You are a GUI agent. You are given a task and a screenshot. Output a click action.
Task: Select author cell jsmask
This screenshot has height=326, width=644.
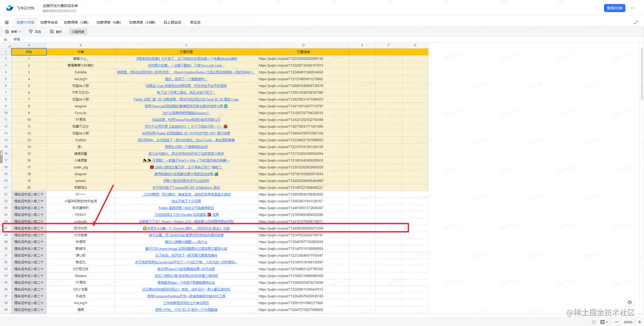pos(80,181)
